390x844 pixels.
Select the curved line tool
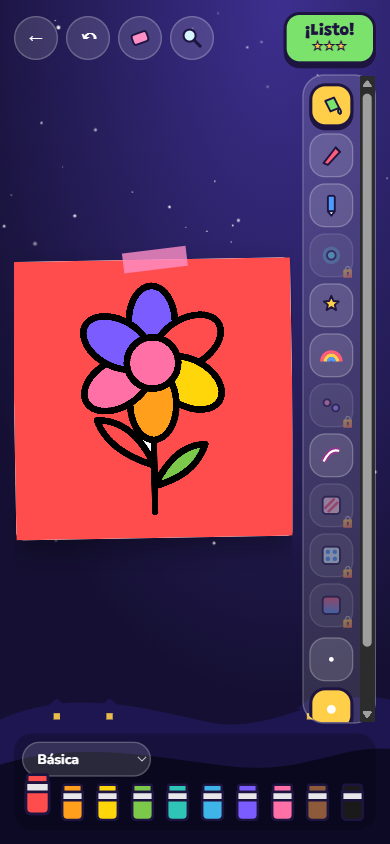[331, 455]
